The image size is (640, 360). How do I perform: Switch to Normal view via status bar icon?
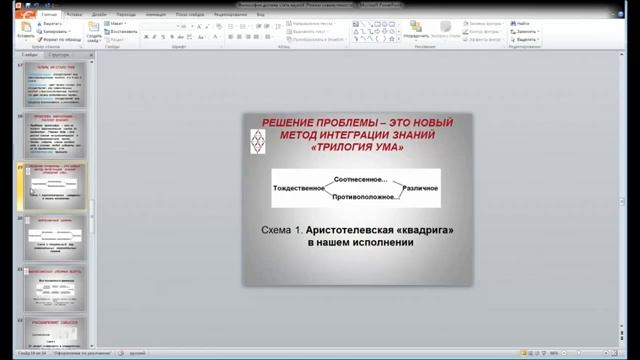coord(523,353)
